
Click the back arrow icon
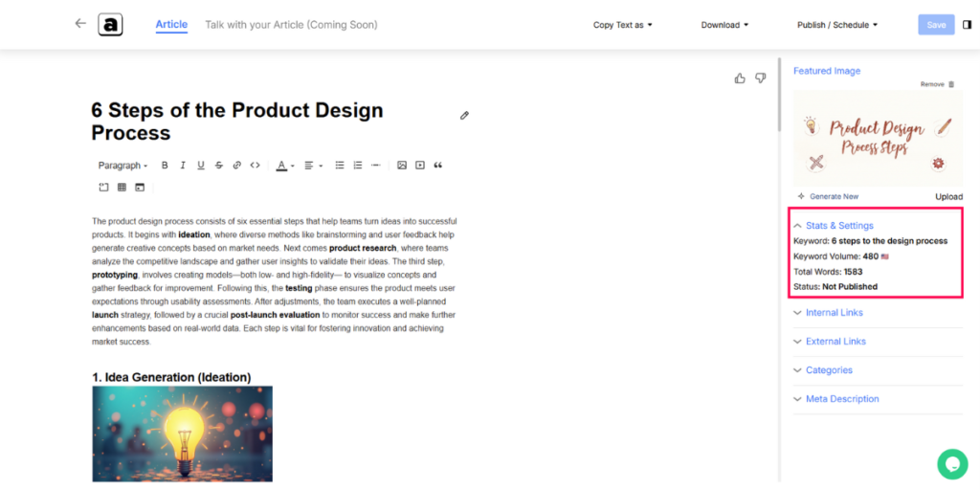coord(80,24)
